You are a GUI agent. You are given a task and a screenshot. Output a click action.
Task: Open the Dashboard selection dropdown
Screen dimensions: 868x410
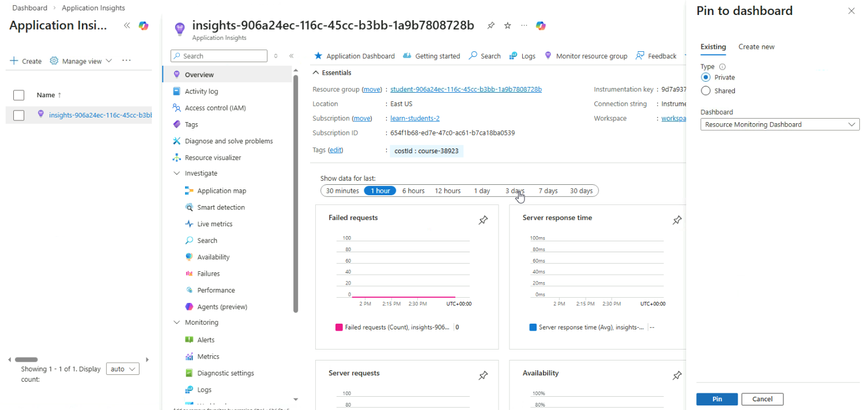coord(779,124)
